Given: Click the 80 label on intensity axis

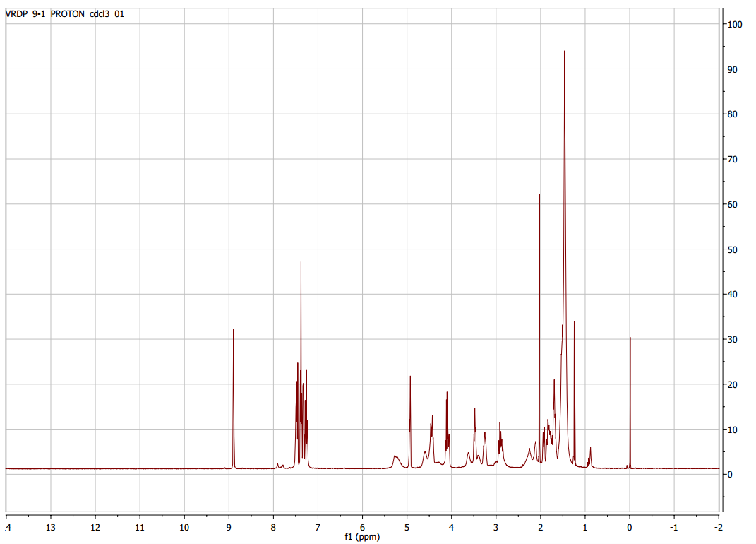Looking at the screenshot, I should (x=733, y=114).
